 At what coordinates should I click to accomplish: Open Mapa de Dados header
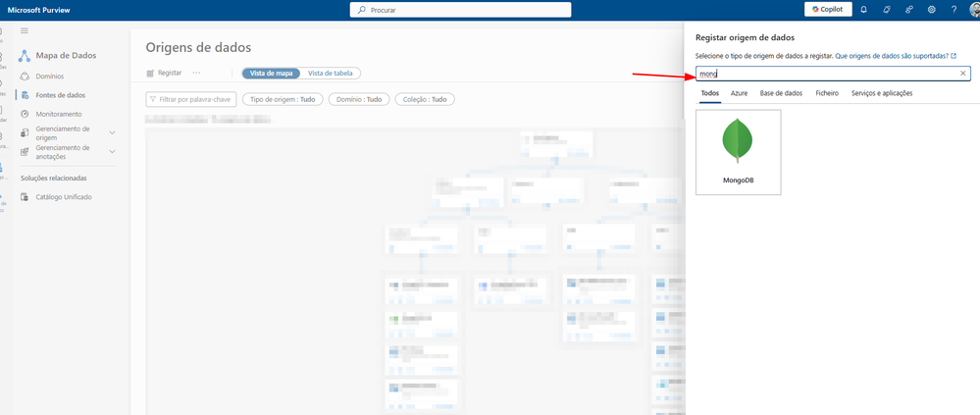point(58,56)
